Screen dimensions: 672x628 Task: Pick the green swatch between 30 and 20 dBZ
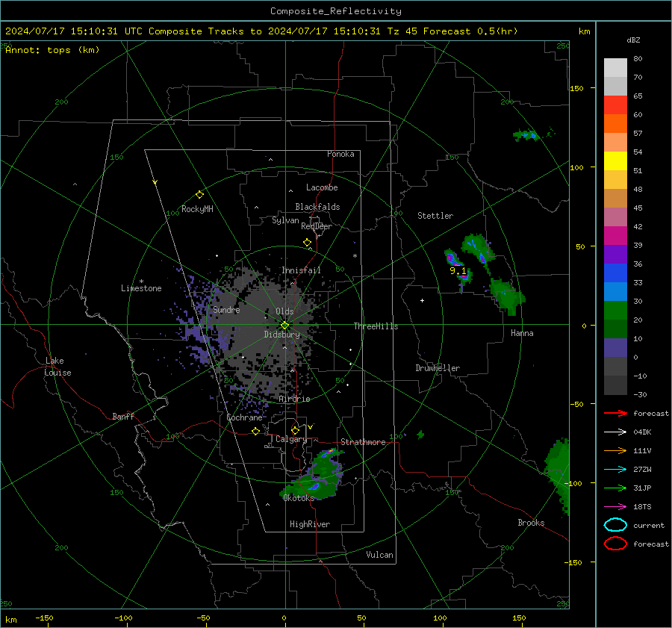coord(615,311)
